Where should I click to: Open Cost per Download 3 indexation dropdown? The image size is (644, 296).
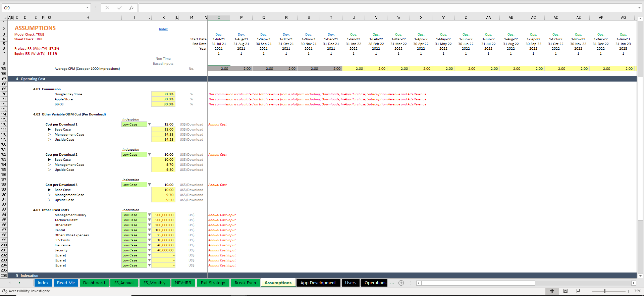(150, 185)
